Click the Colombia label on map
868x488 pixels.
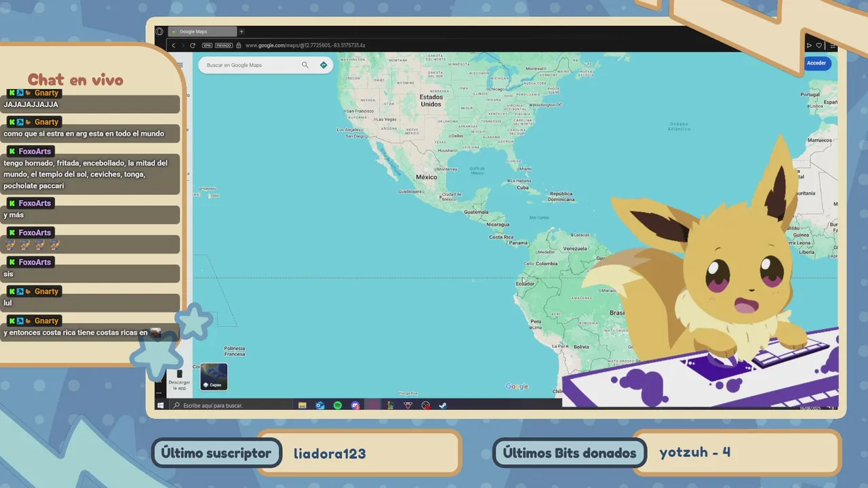[x=547, y=264]
